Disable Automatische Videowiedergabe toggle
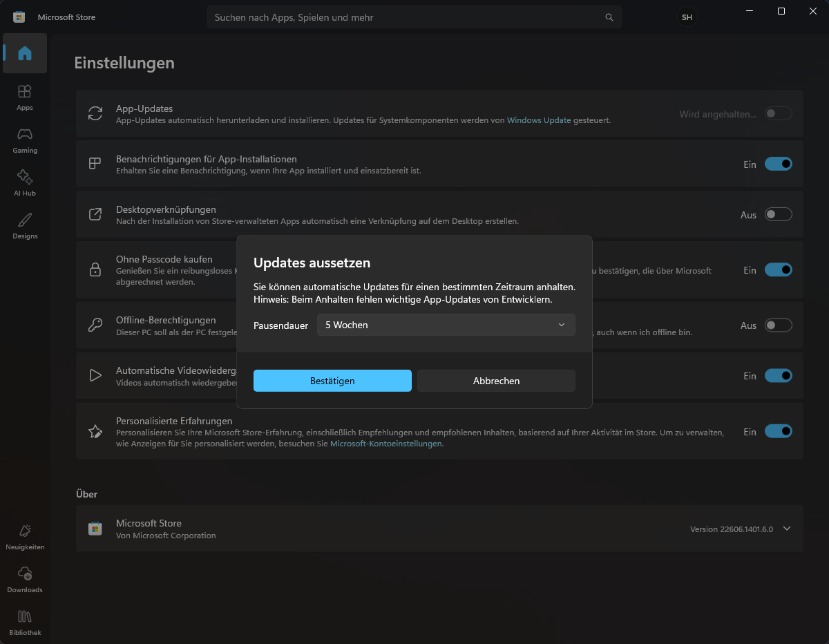Screen dimensions: 829x644 (779, 376)
